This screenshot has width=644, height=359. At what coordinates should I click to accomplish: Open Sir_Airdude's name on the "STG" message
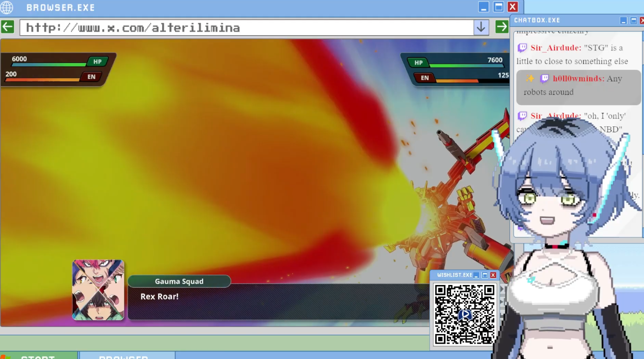coord(556,48)
